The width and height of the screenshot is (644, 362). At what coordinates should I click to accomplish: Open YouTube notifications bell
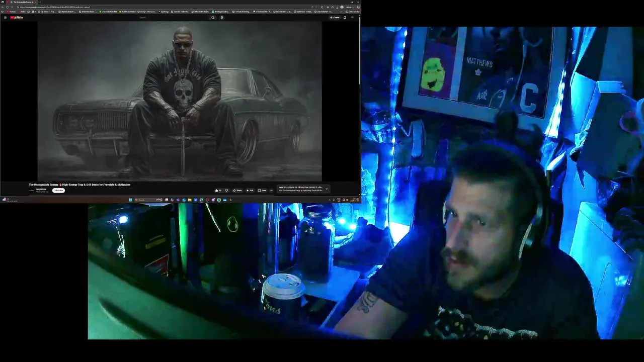tap(345, 18)
